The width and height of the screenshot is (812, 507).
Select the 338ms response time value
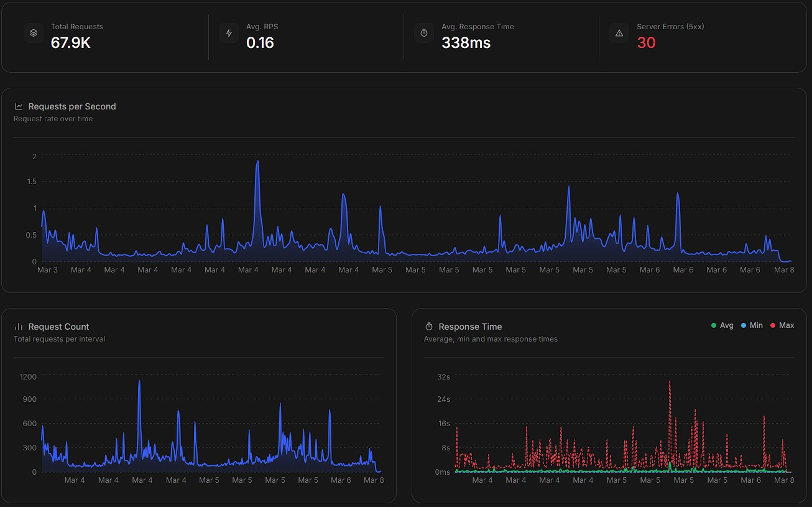[x=466, y=43]
